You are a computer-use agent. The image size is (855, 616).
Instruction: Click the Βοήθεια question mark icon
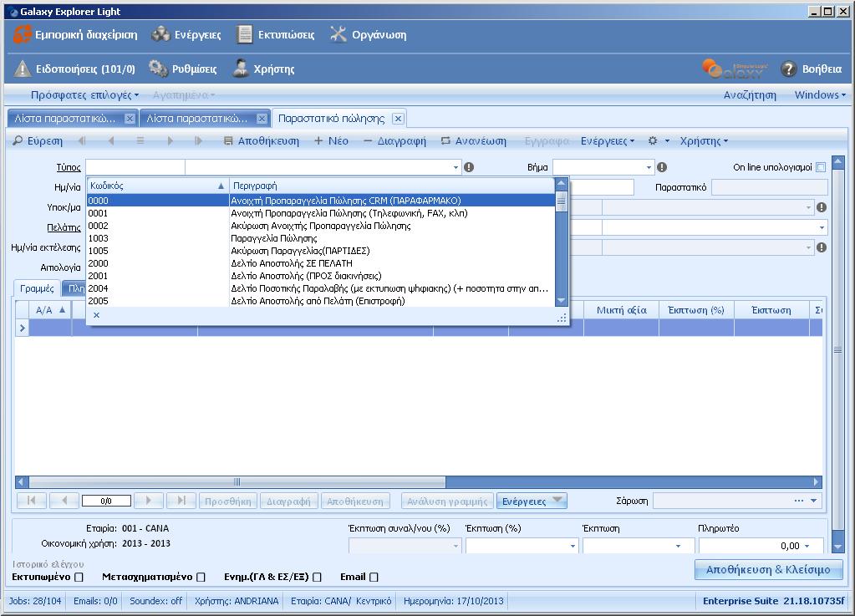pos(788,69)
